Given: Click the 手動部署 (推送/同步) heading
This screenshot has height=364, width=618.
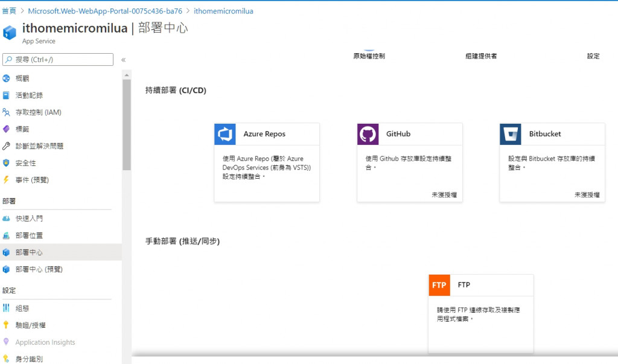Looking at the screenshot, I should tap(182, 241).
